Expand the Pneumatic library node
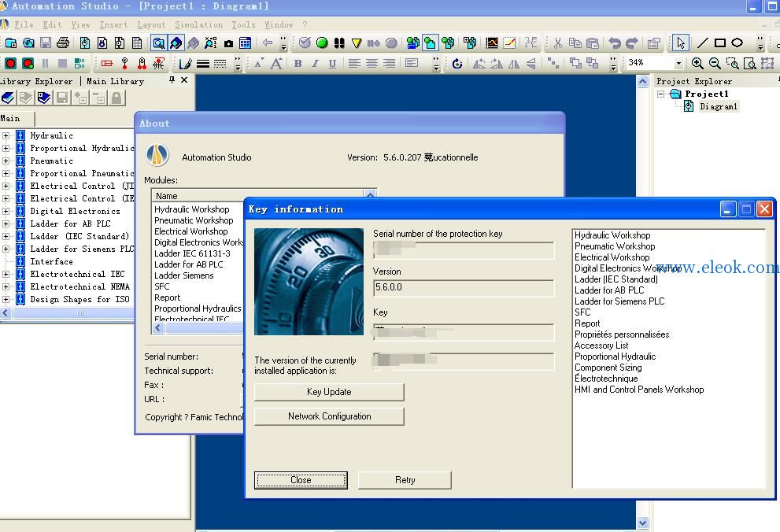780x532 pixels. (6, 161)
